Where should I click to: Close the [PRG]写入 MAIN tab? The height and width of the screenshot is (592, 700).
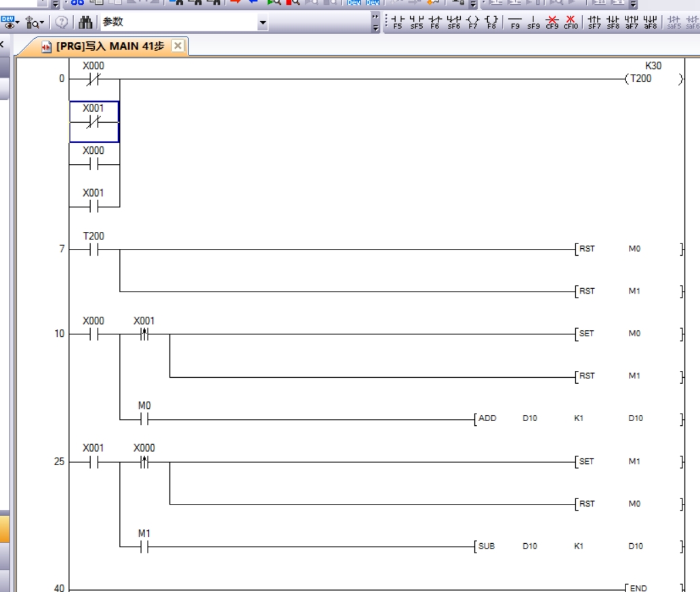point(178,46)
